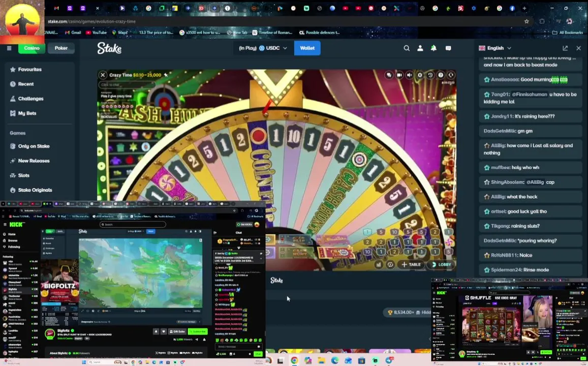The width and height of the screenshot is (588, 366).
Task: Pop out the chat panel
Action: click(565, 48)
